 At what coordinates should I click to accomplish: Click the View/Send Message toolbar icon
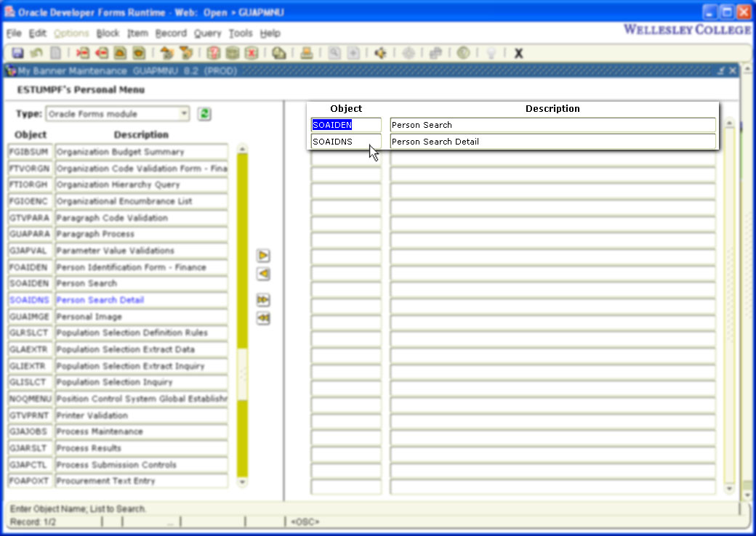(x=278, y=53)
